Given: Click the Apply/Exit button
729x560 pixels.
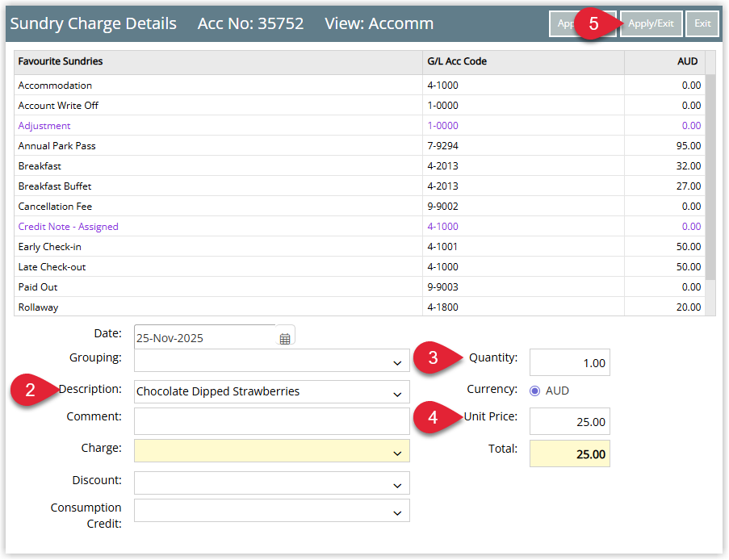Looking at the screenshot, I should 651,23.
